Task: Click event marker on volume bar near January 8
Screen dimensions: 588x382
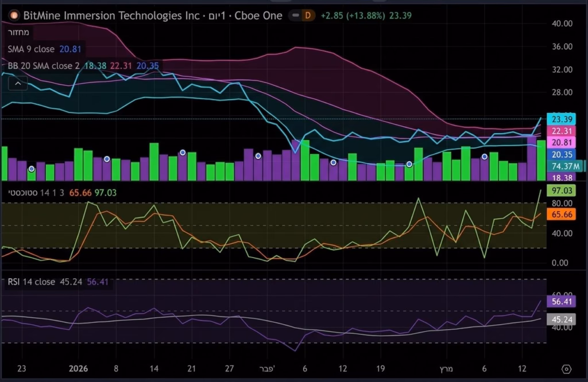Action: point(107,159)
